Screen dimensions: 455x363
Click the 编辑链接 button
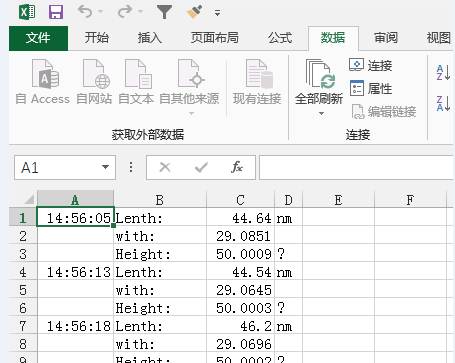(x=383, y=111)
